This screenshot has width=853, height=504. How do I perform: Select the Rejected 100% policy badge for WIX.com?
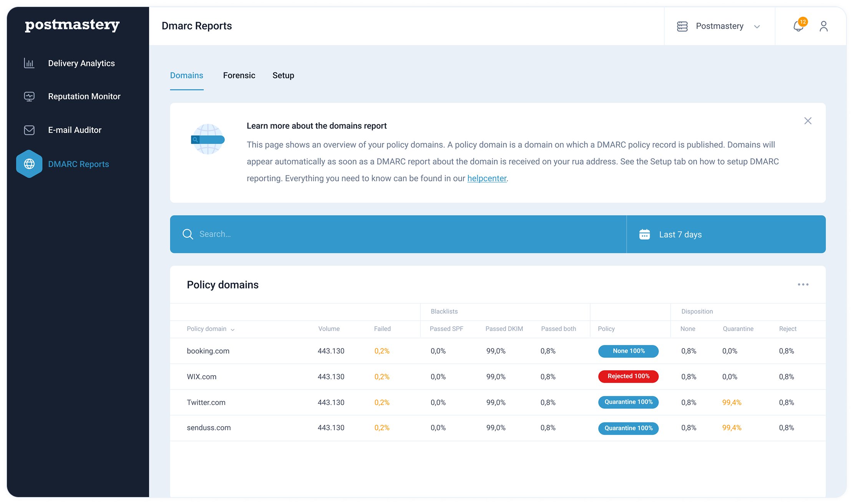coord(628,376)
